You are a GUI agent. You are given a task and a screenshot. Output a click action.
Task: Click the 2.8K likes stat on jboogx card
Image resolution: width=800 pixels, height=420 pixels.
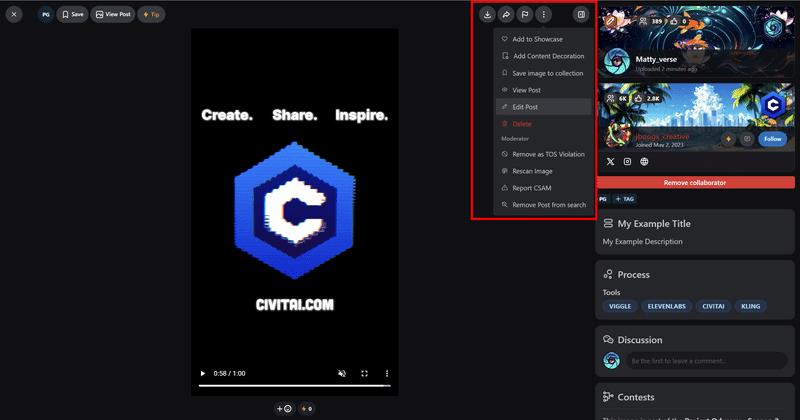click(647, 98)
